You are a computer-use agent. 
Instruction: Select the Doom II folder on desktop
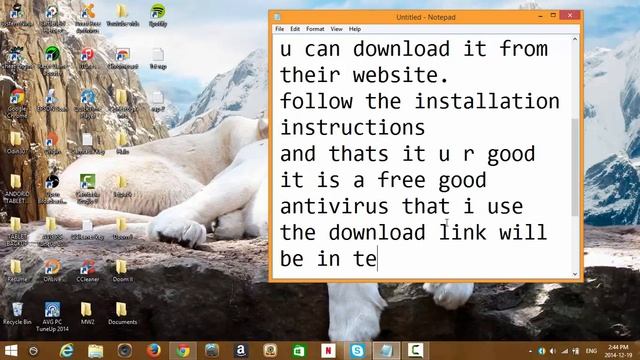click(x=122, y=271)
